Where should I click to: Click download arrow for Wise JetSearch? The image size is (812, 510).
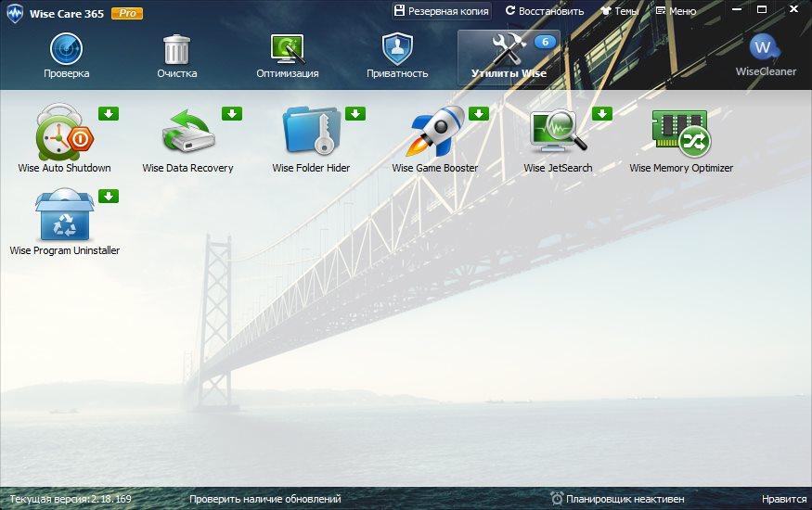602,113
